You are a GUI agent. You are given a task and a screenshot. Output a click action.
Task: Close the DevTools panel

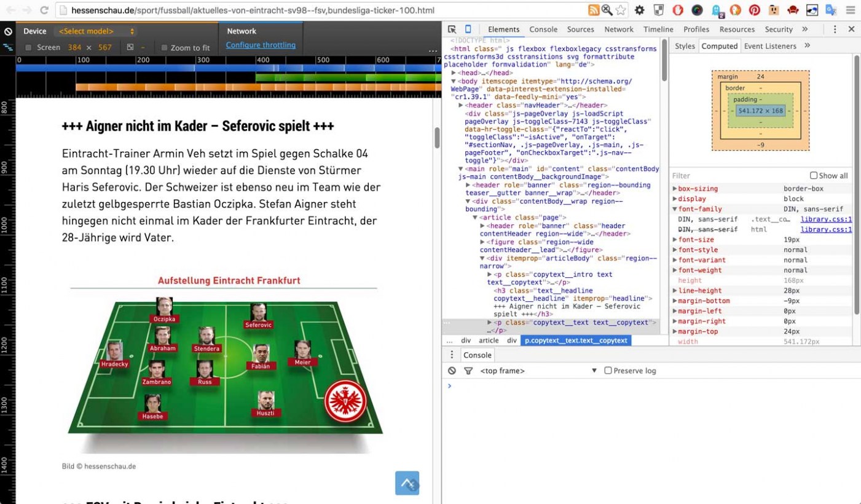click(x=851, y=29)
